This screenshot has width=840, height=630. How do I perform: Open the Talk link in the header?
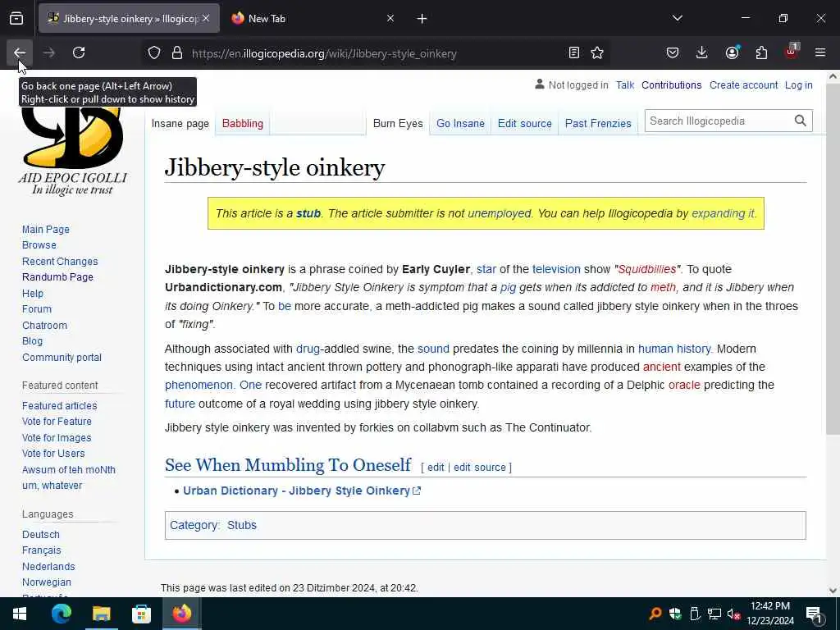click(624, 85)
